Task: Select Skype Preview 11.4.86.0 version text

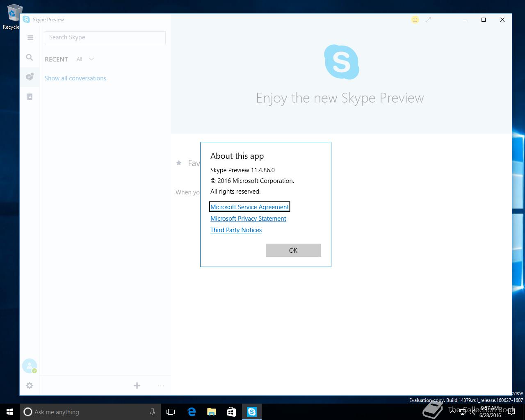Action: tap(242, 170)
